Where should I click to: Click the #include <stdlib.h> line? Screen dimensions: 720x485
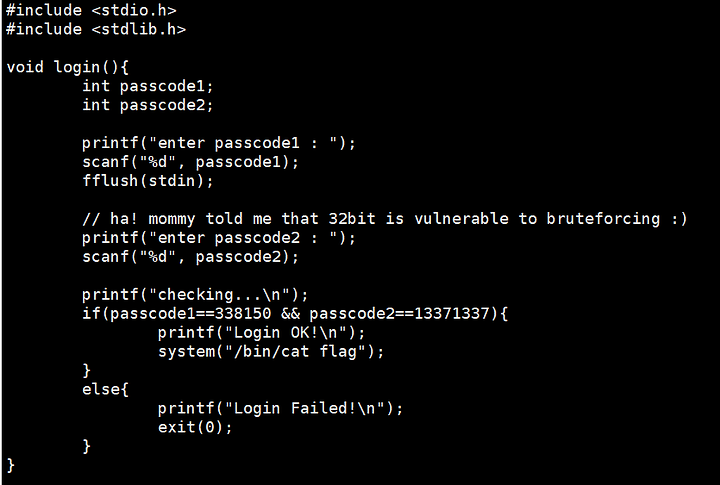(x=96, y=29)
